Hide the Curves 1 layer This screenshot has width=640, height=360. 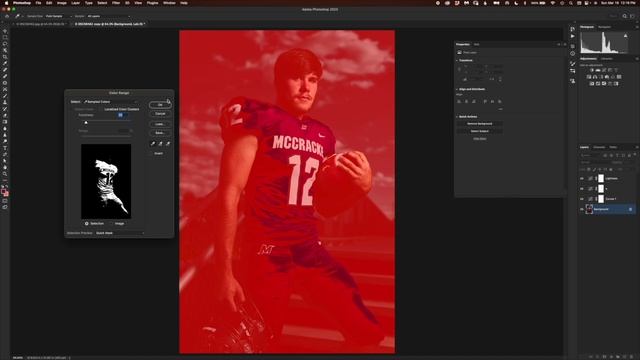click(x=582, y=199)
